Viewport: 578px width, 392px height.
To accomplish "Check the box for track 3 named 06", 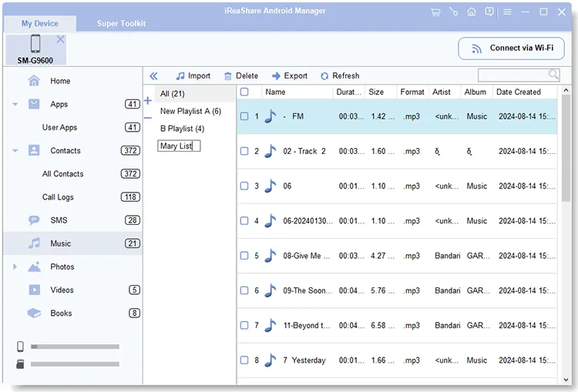I will (x=244, y=186).
